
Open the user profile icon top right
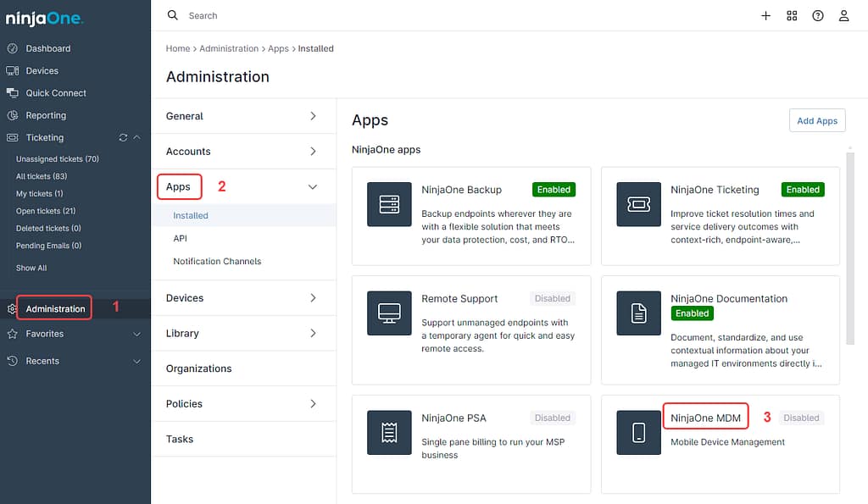pos(843,15)
